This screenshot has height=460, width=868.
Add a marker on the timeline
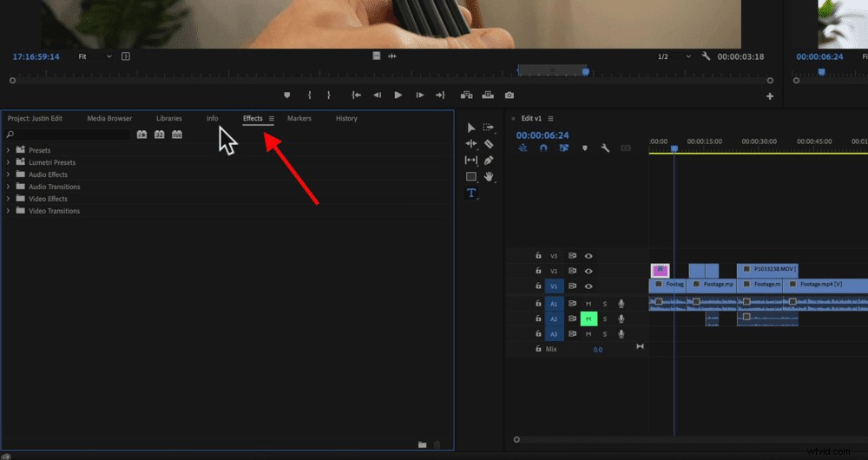pyautogui.click(x=584, y=148)
